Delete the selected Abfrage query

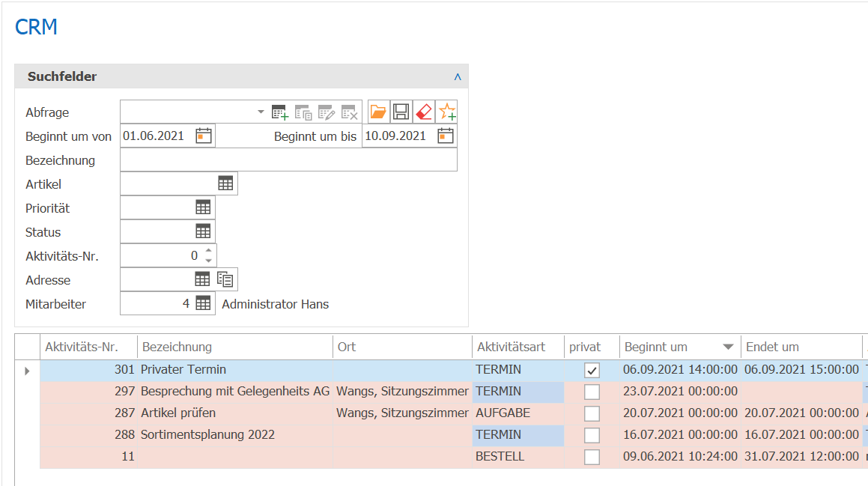coord(349,112)
